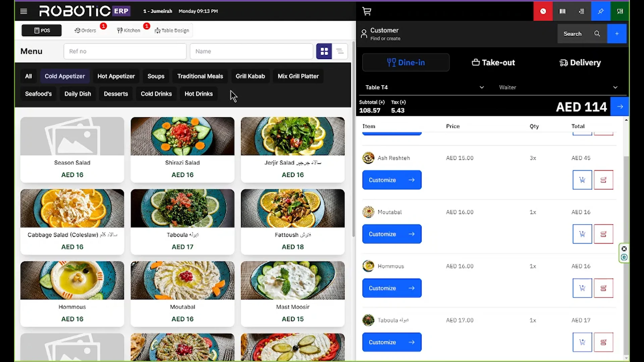
Task: Select Seafood's category
Action: [38, 94]
